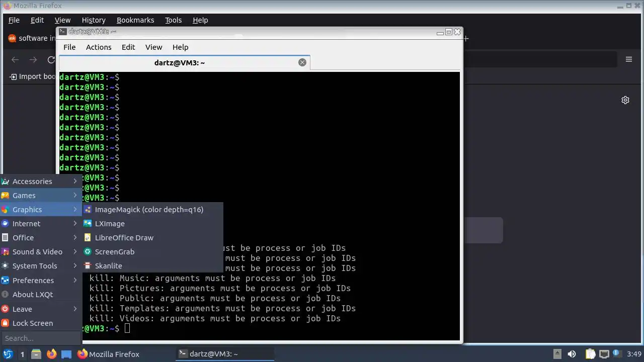Screen dimensions: 644x362
Task: Select the software Firefox tab
Action: [x=31, y=38]
